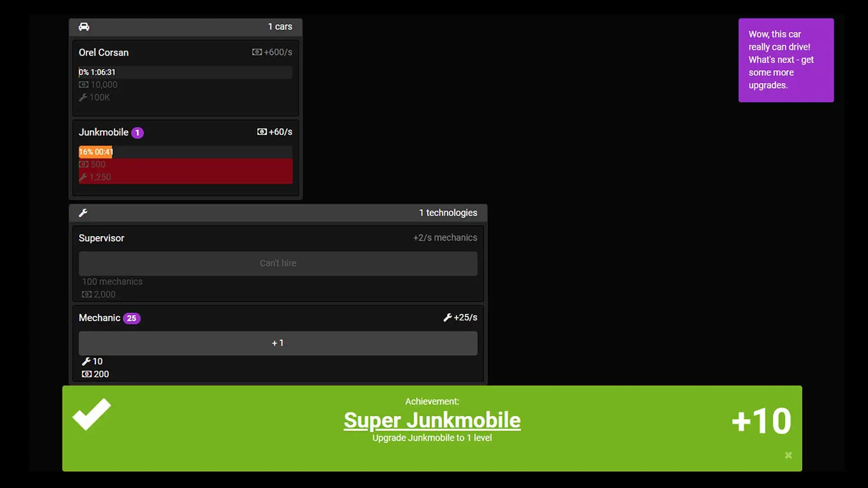Click the 1 technologies header label

[x=448, y=213]
